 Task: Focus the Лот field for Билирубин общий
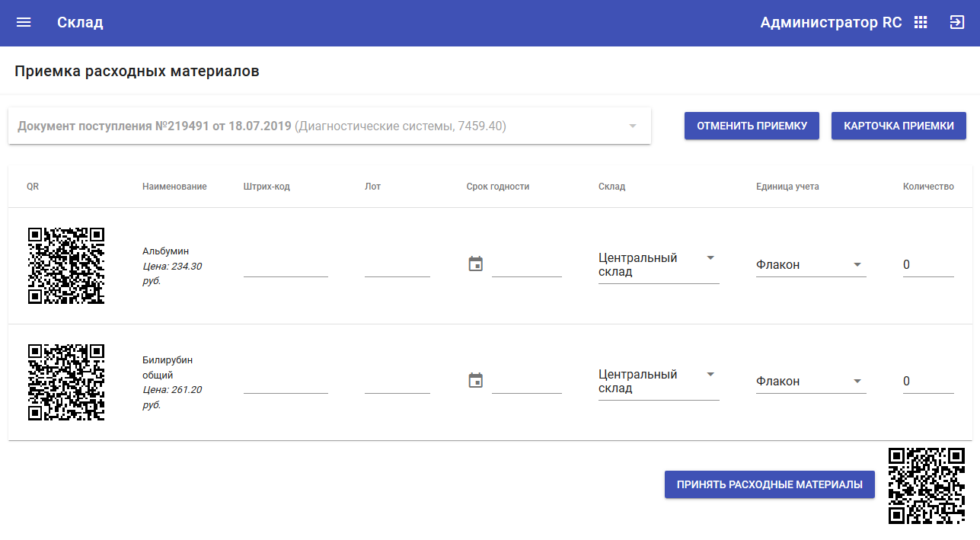[397, 382]
